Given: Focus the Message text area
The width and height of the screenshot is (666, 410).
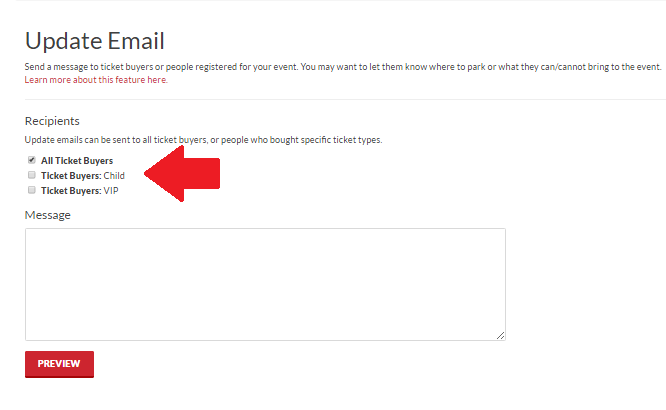Looking at the screenshot, I should (265, 284).
